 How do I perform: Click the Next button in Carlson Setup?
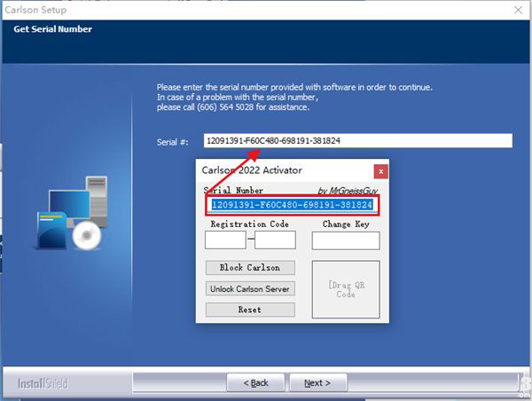point(318,382)
